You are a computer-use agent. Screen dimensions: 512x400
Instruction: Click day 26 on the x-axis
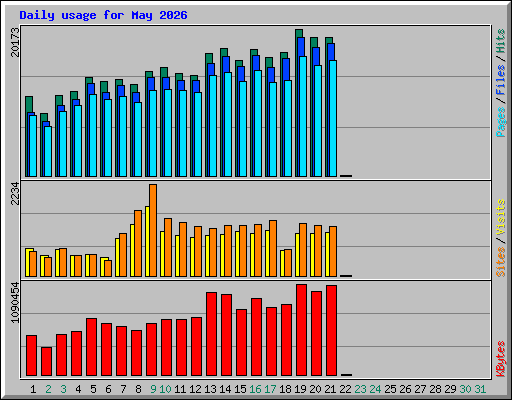[405, 389]
